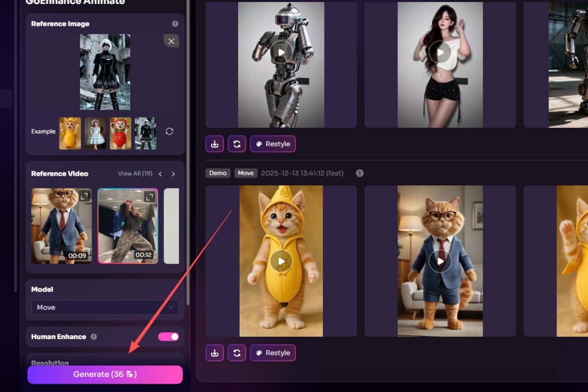
Task: Download the robot video result
Action: [215, 144]
